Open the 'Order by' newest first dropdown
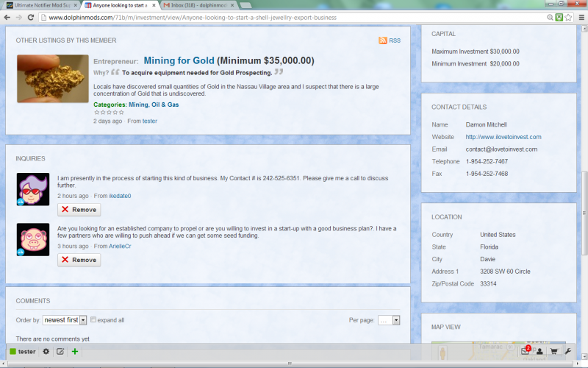588x368 pixels. (x=65, y=320)
